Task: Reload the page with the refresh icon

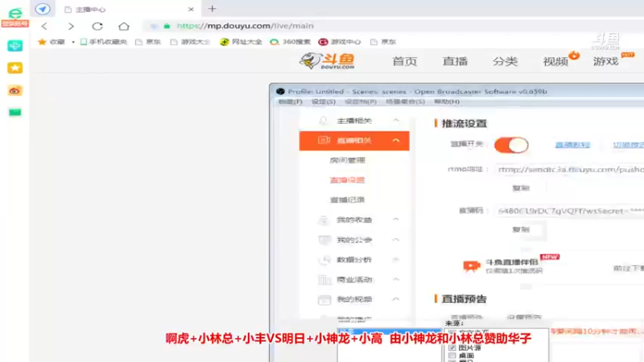Action: click(x=97, y=27)
